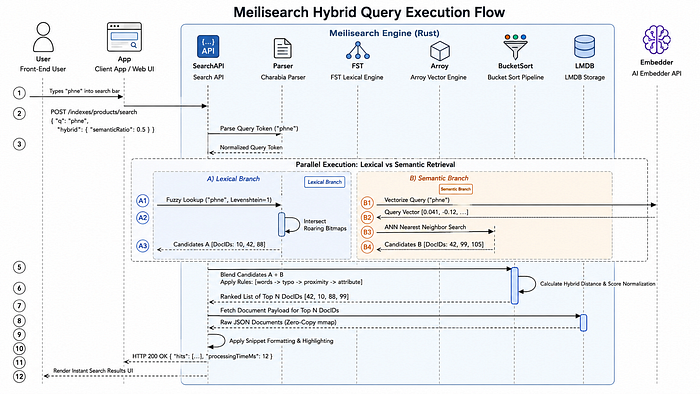The image size is (700, 394).
Task: Click 'ANN Nearest Neighbor Search' message
Action: tap(425, 227)
